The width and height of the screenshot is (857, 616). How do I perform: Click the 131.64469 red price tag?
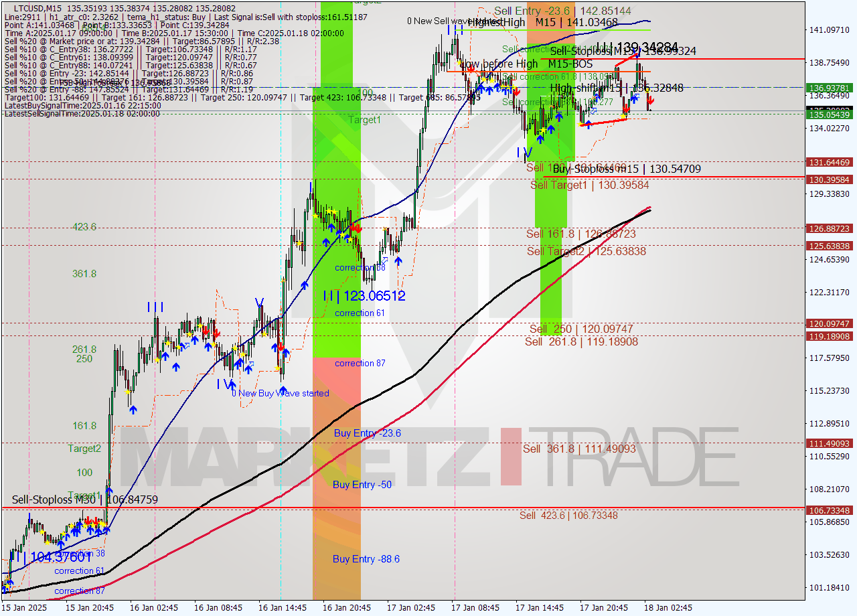click(x=830, y=162)
